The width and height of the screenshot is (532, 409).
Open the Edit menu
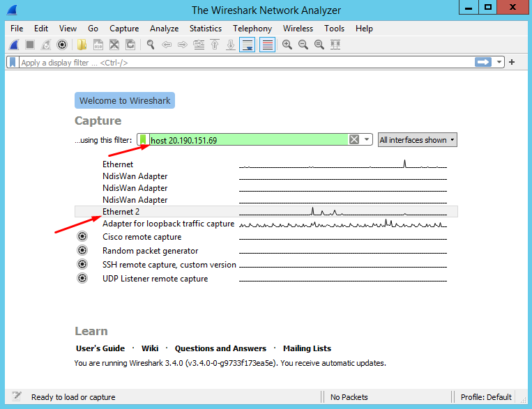[x=41, y=29]
